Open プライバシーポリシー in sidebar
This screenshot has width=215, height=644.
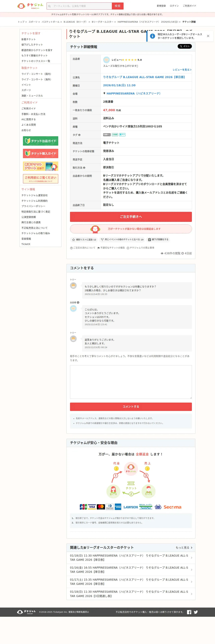pyautogui.click(x=33, y=206)
